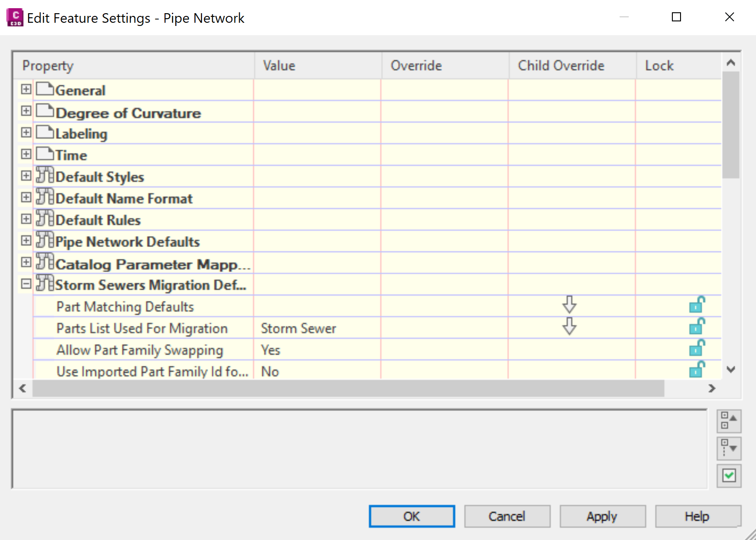Collapse Storm Sewers Migration Defaults category
The height and width of the screenshot is (540, 756).
26,284
